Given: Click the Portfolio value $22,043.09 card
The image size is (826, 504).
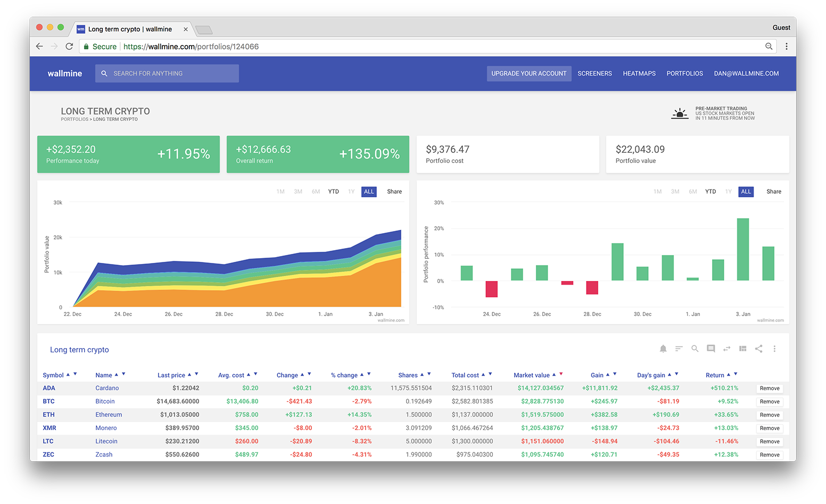Looking at the screenshot, I should coord(697,154).
